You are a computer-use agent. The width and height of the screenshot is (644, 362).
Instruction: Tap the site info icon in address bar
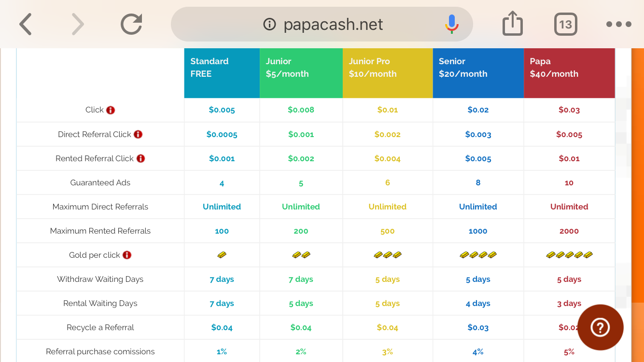[x=269, y=24]
